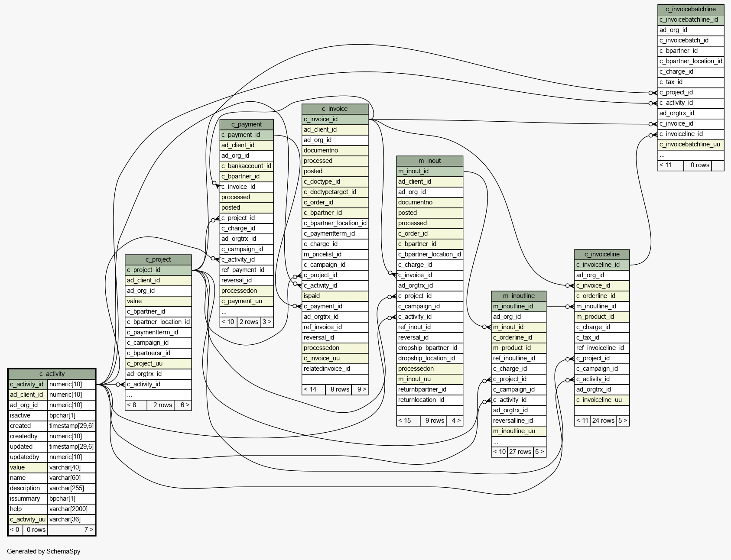Click the '24 rows' count under c_invoiceline
This screenshot has height=560, width=731.
pos(604,421)
